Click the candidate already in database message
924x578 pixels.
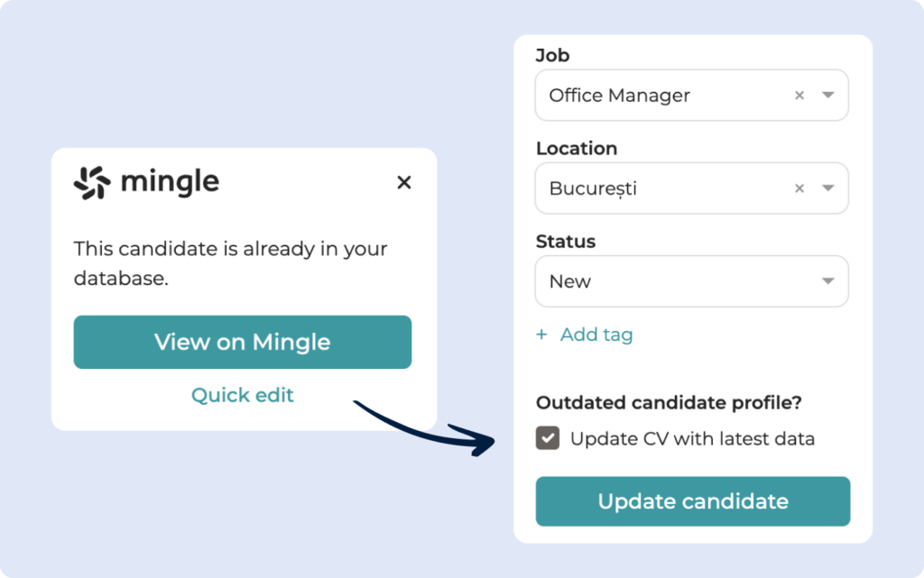click(x=230, y=263)
